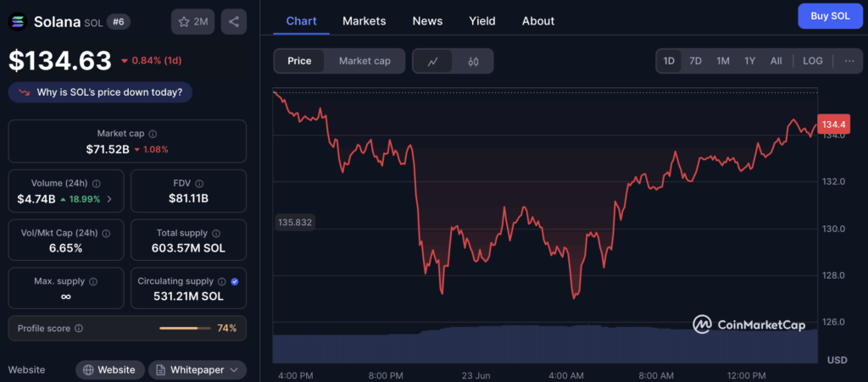Screen dimensions: 868x382
Task: Click the Solana logo icon
Action: 18,21
